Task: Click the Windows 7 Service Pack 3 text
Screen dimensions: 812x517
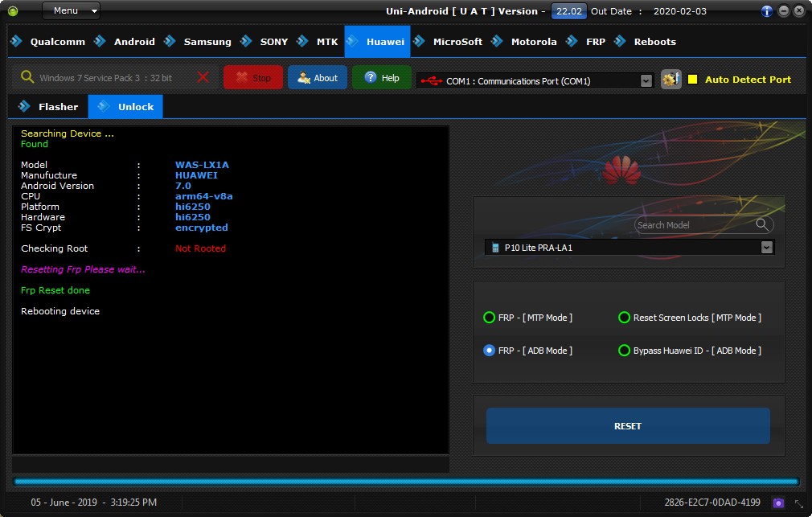Action: [105, 78]
